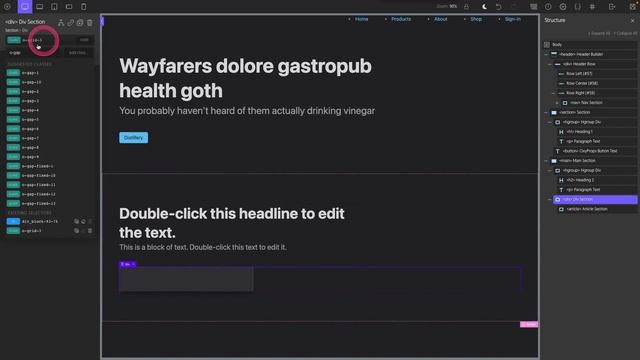The width and height of the screenshot is (640, 360).
Task: Collapse the Row Right node
Action: pyautogui.click(x=553, y=93)
